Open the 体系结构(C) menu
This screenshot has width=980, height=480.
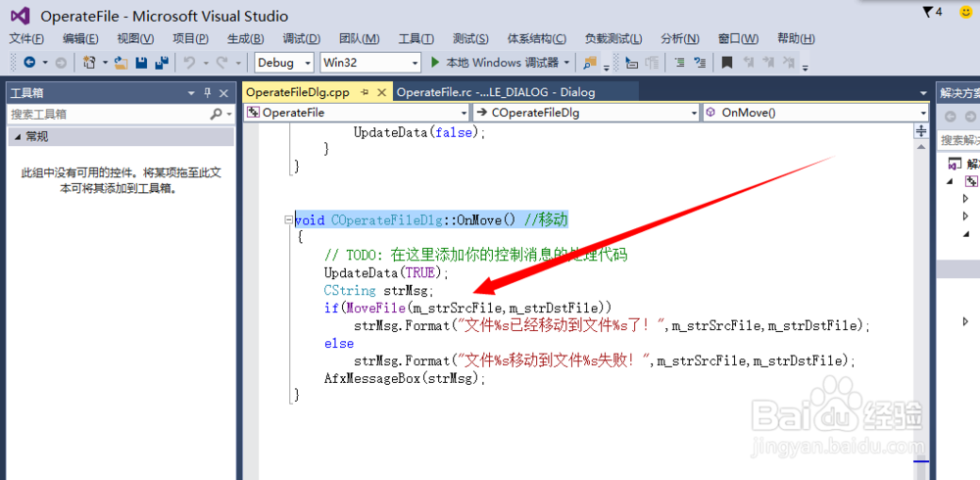536,39
